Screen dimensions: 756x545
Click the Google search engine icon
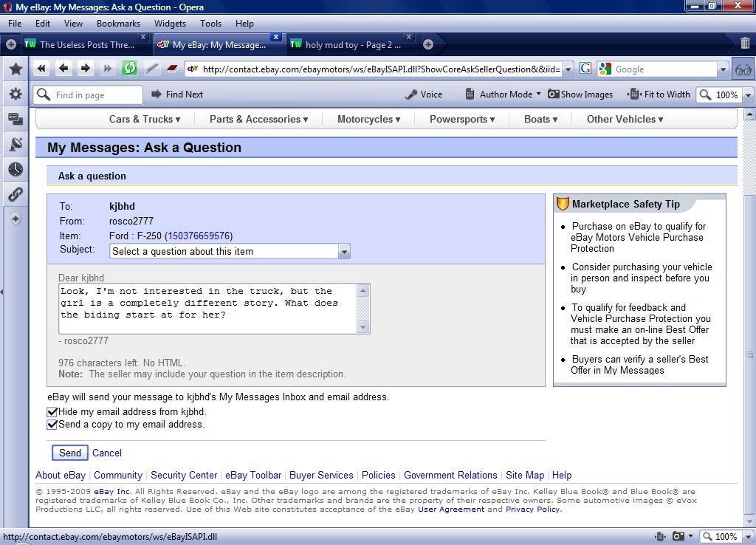coord(605,69)
